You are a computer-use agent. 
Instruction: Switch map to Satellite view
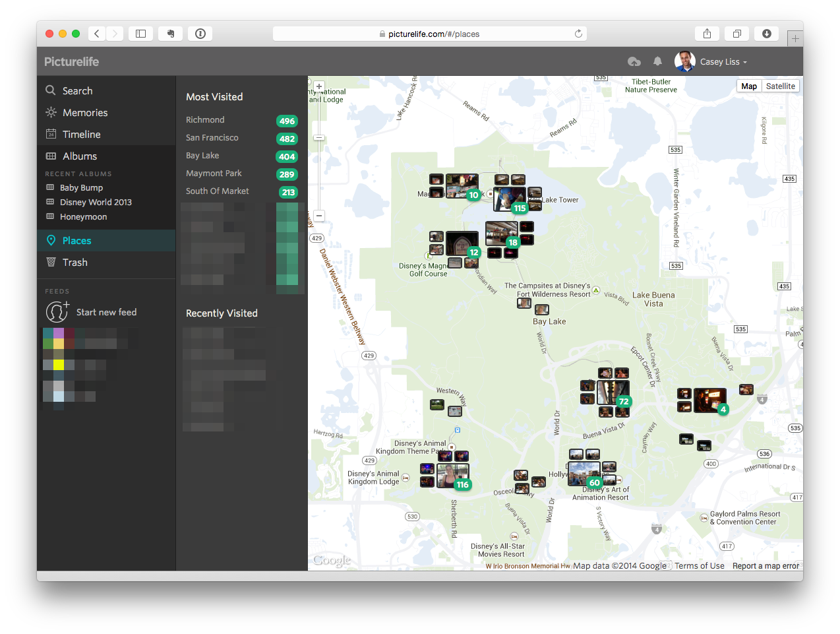click(x=780, y=86)
